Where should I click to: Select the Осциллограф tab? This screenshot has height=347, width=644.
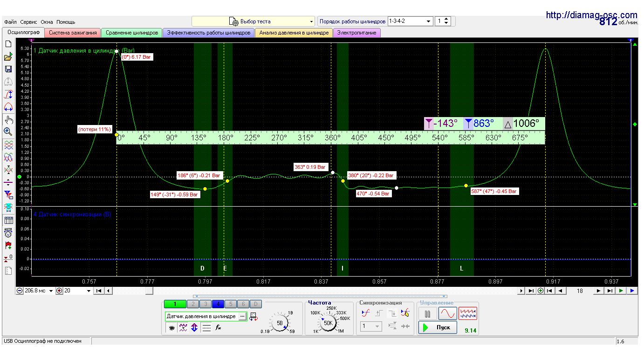pyautogui.click(x=24, y=32)
